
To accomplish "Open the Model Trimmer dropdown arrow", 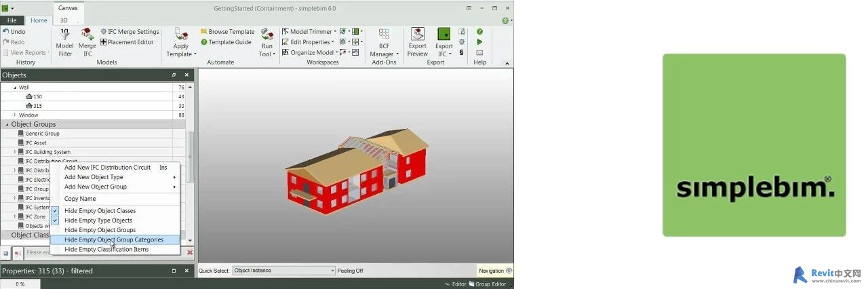I will point(335,32).
